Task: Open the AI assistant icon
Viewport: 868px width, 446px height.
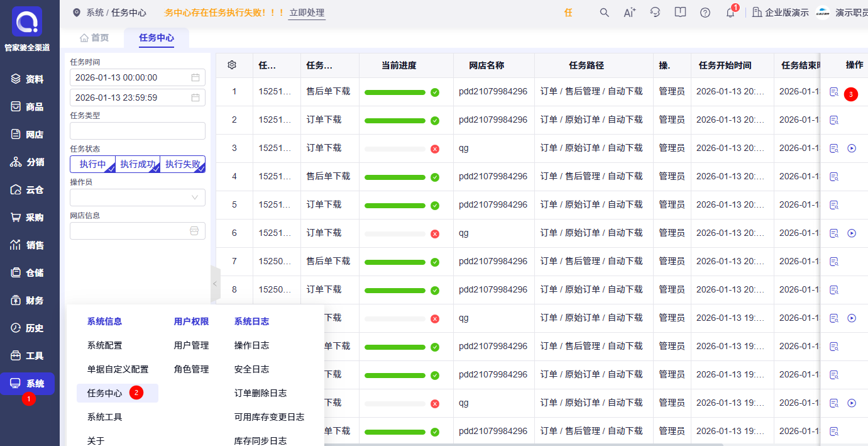Action: point(630,13)
